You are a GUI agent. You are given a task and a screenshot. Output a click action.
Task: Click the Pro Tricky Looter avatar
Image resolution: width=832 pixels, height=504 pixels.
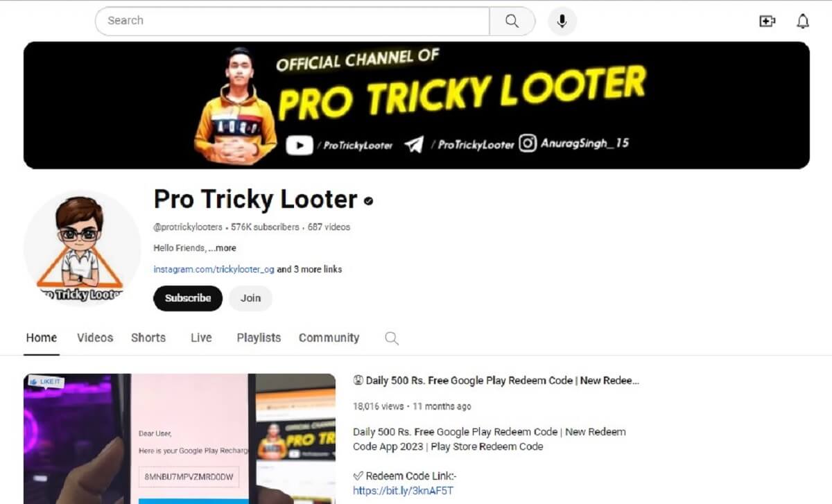(x=82, y=247)
